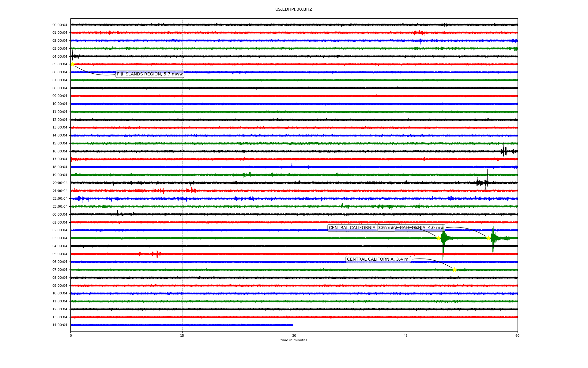Click the 'time in minutes' axis label

294,340
